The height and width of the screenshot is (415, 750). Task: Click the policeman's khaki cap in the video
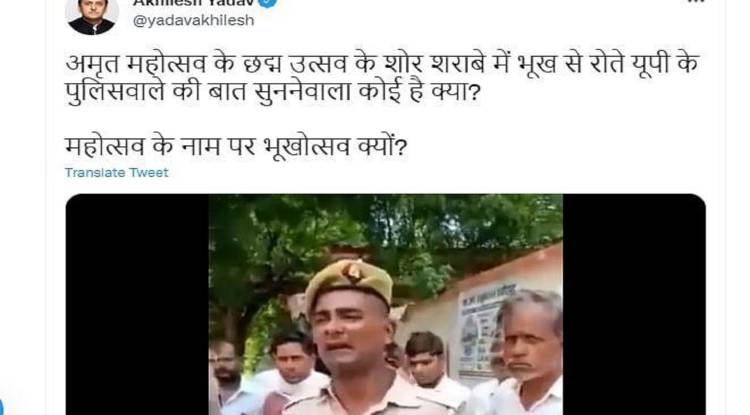pyautogui.click(x=349, y=281)
